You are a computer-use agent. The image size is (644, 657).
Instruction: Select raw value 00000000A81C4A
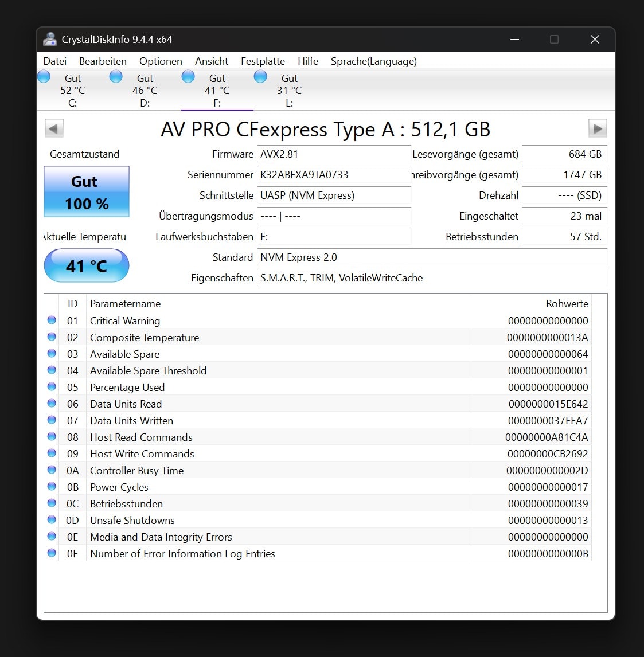click(547, 437)
